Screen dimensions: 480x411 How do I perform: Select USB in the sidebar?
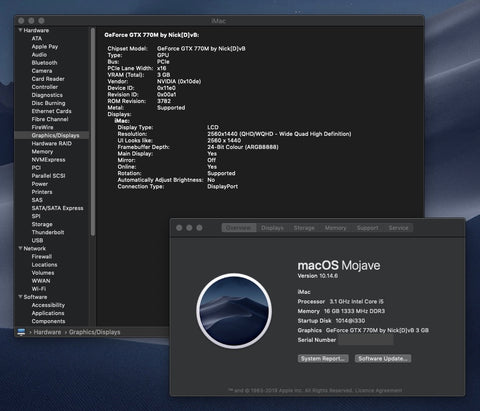pyautogui.click(x=37, y=240)
